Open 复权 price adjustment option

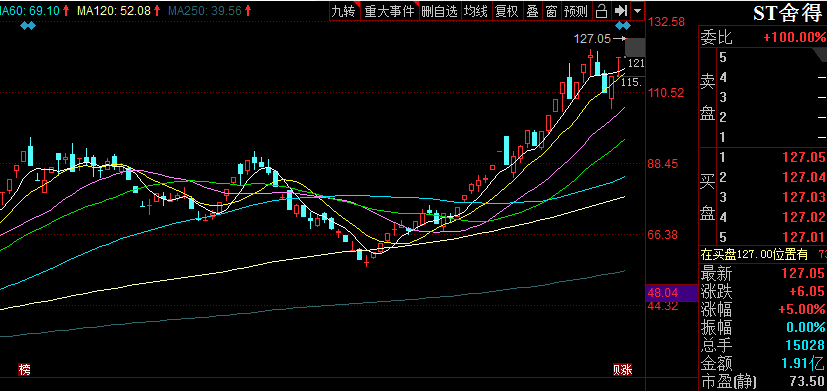tap(507, 11)
